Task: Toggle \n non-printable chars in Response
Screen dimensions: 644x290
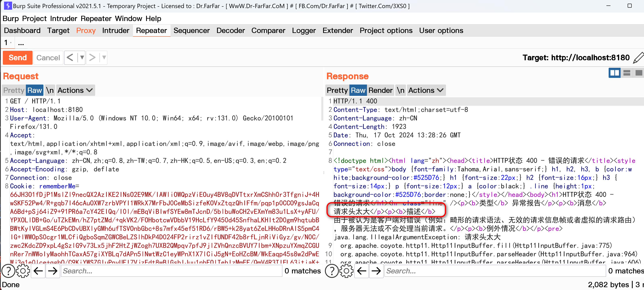Action: [x=401, y=90]
